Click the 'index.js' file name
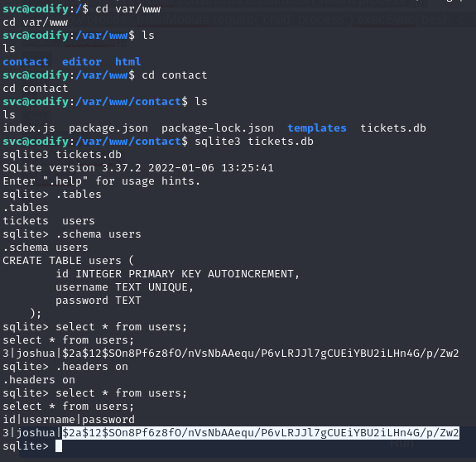This screenshot has height=462, width=476. point(29,128)
